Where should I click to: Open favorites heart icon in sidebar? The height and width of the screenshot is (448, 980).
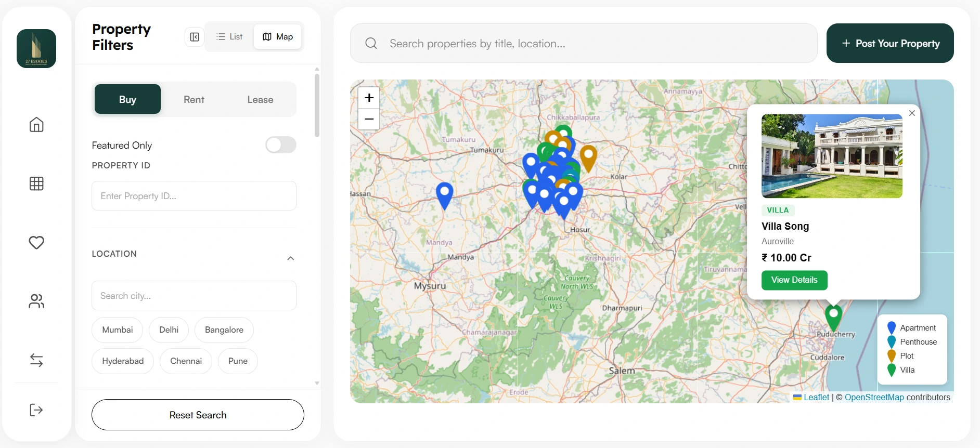36,242
